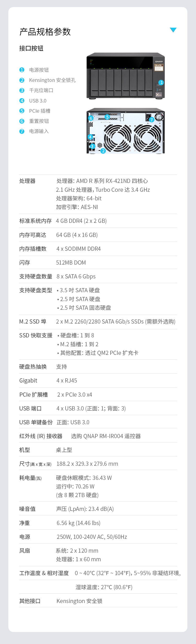Open the front view NAS product image
Screen dimensions: 196x644
tap(126, 76)
